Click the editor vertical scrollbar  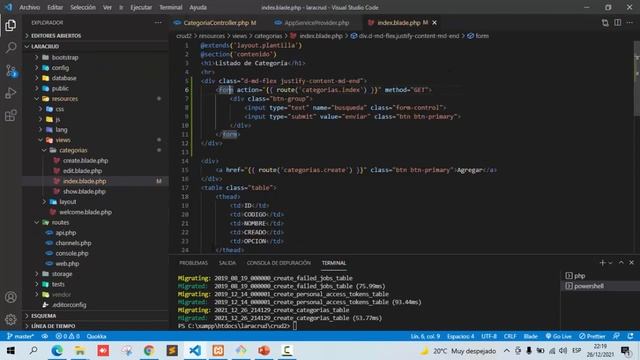(637, 78)
